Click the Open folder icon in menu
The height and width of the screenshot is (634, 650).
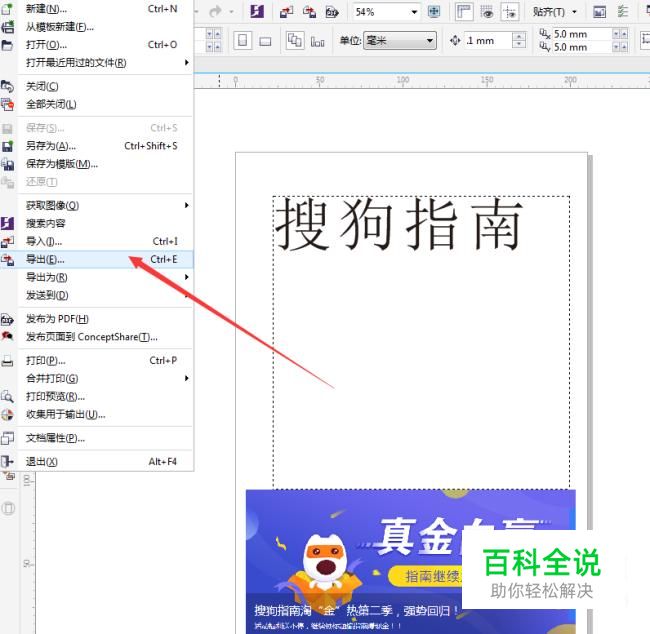tap(7, 45)
